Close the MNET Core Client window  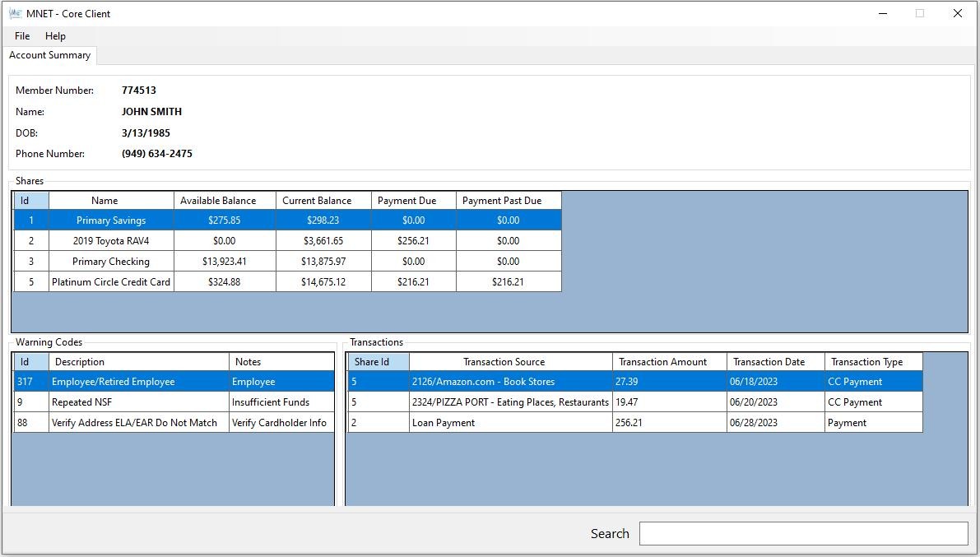(957, 13)
